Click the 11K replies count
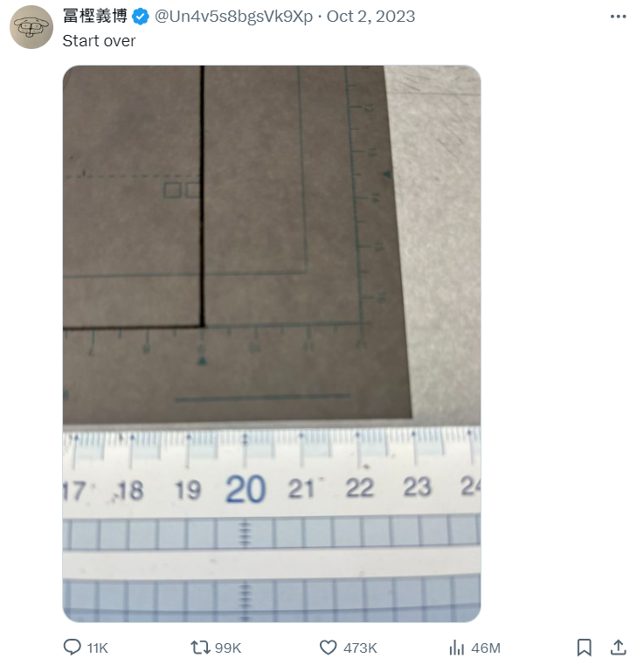The width and height of the screenshot is (644, 665). [x=98, y=648]
